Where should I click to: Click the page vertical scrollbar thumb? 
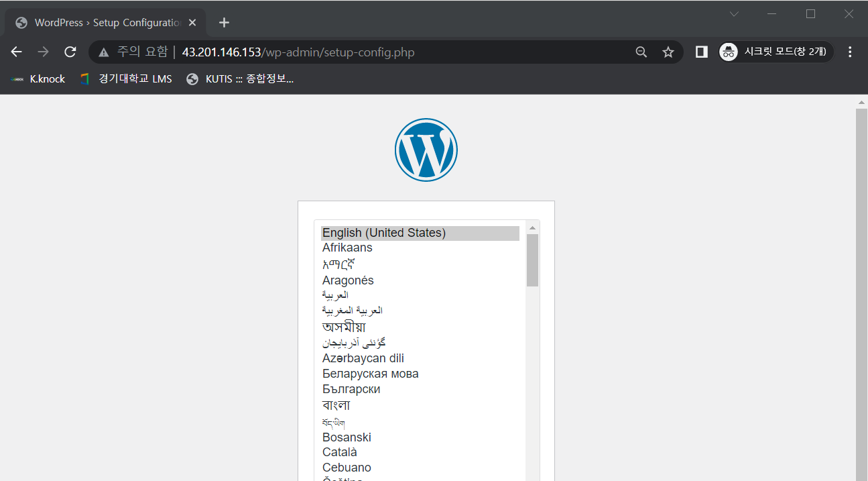click(862, 294)
